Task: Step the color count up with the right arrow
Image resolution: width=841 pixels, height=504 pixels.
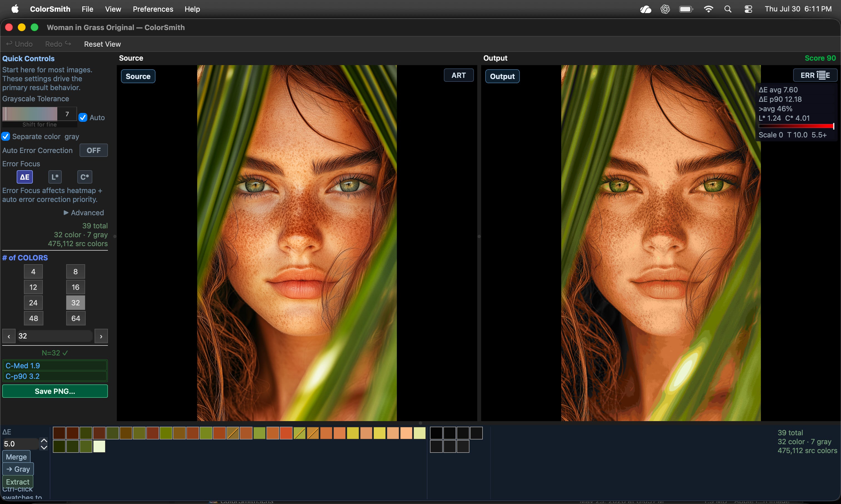Action: 101,336
